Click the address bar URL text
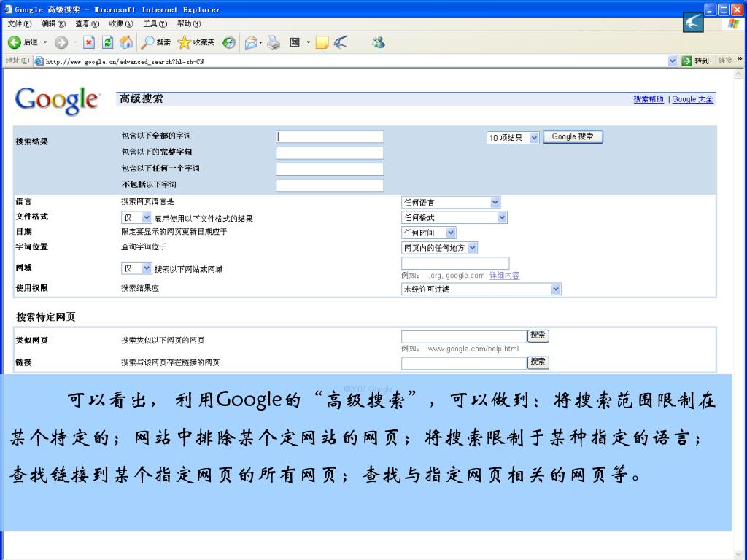The height and width of the screenshot is (560, 747). click(124, 61)
